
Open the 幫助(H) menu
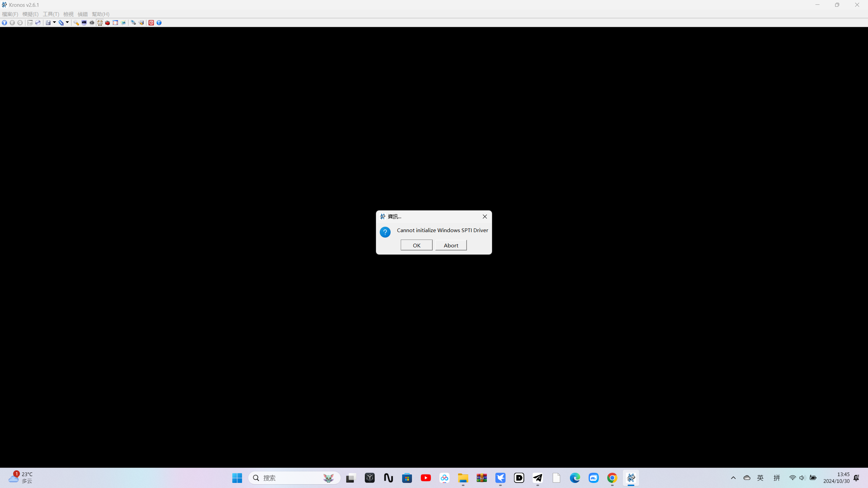[x=101, y=14]
